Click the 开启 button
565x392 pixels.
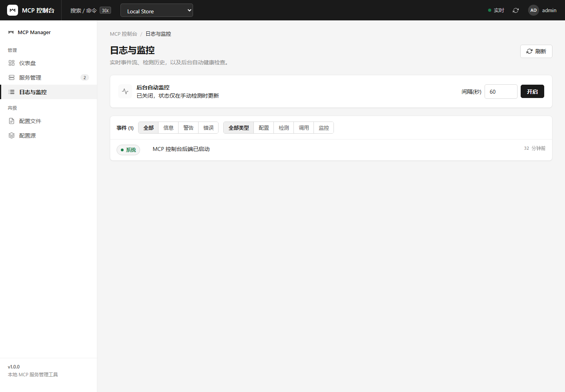[x=532, y=91]
